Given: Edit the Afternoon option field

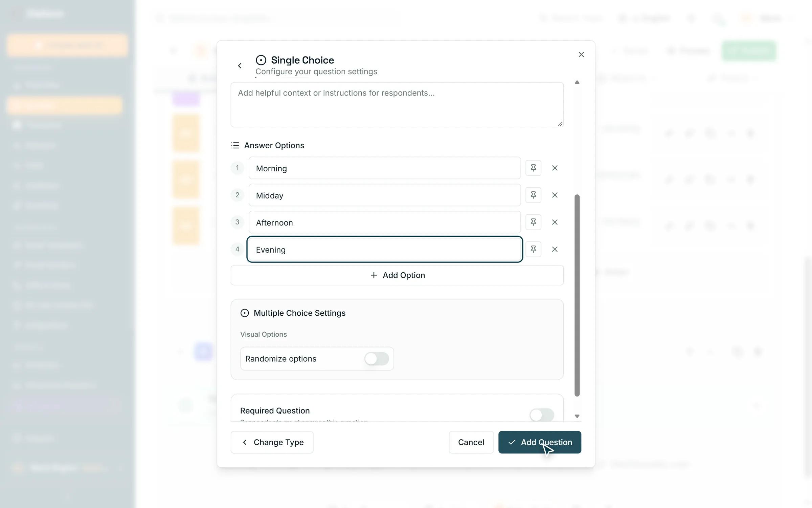Looking at the screenshot, I should pos(385,222).
